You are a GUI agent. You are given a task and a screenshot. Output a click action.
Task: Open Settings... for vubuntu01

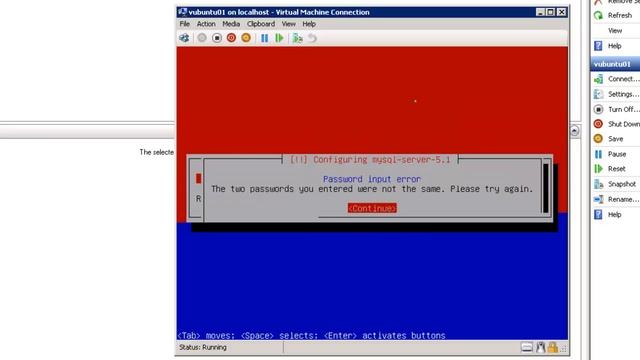(624, 94)
